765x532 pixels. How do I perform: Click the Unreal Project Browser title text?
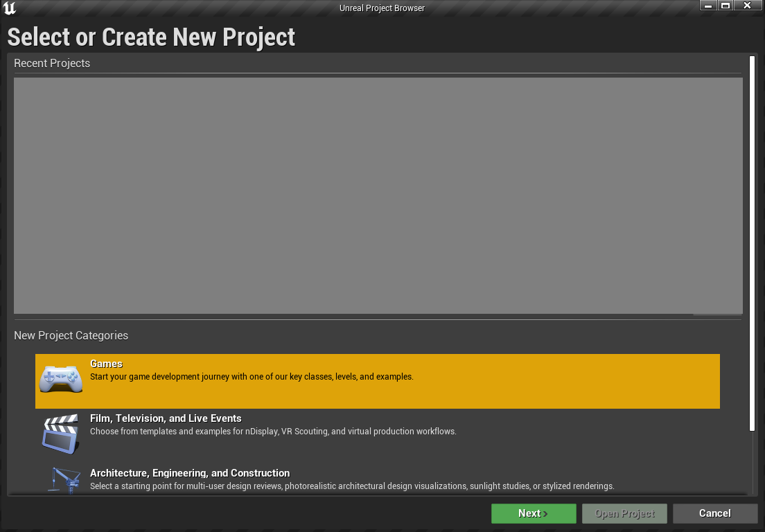coord(382,8)
